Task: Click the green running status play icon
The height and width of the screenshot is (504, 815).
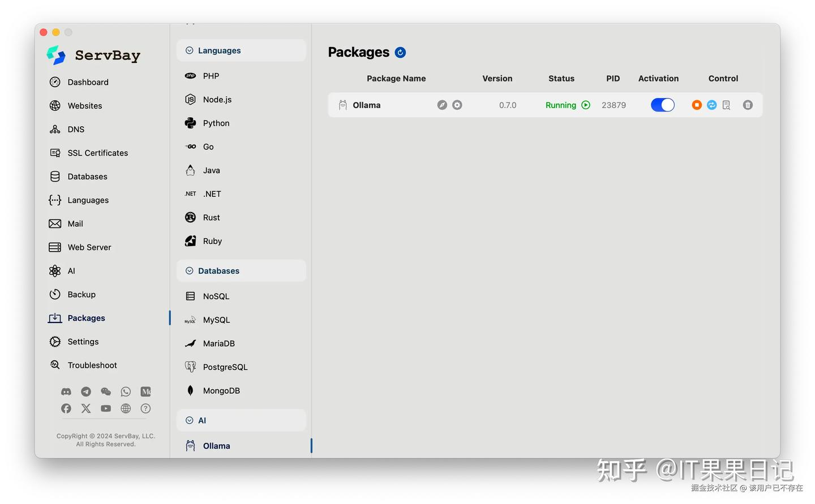Action: [x=586, y=105]
